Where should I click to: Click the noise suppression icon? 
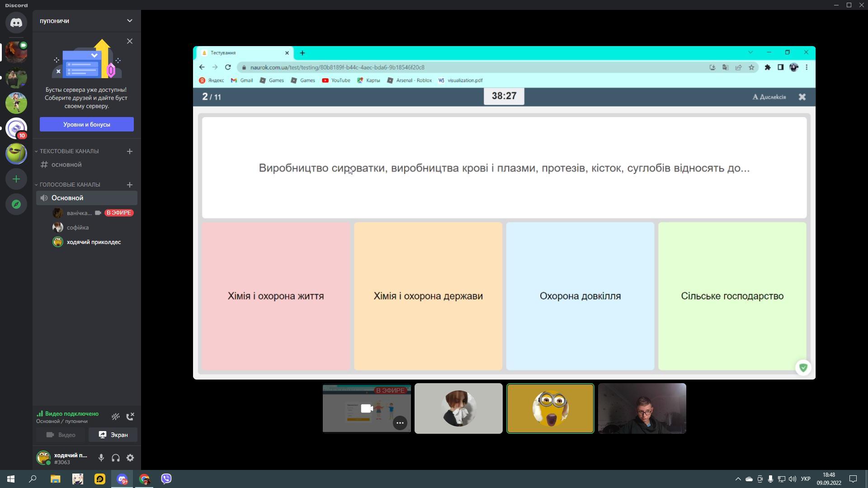pos(116,416)
